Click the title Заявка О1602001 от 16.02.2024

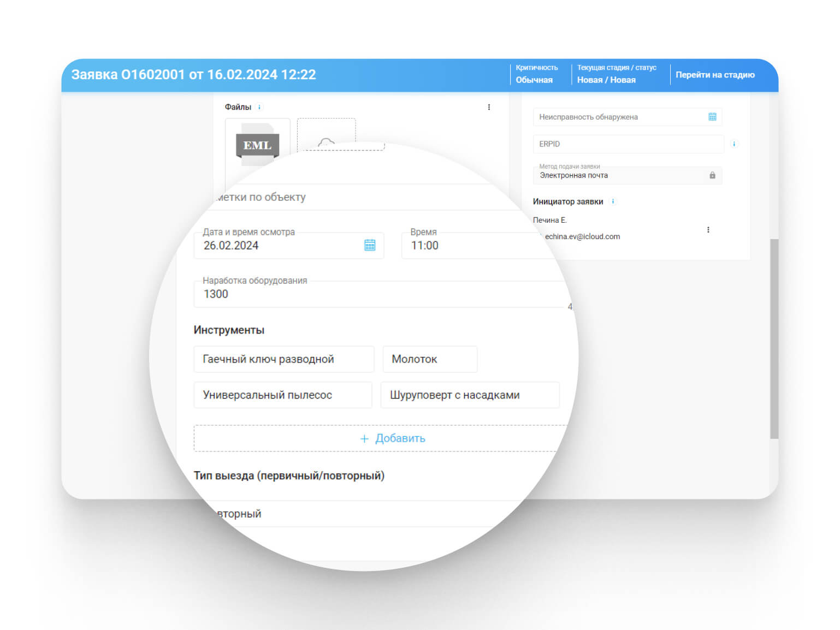tap(193, 75)
